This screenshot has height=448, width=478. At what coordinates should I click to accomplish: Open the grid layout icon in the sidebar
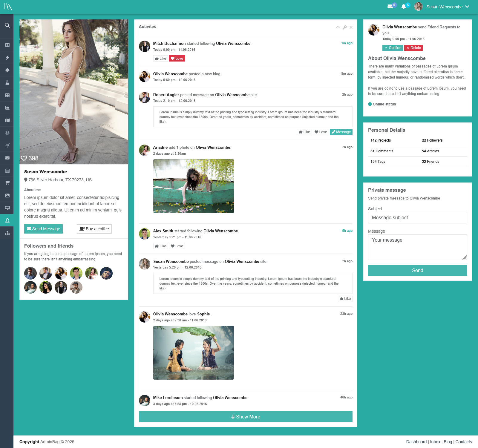coord(7,45)
